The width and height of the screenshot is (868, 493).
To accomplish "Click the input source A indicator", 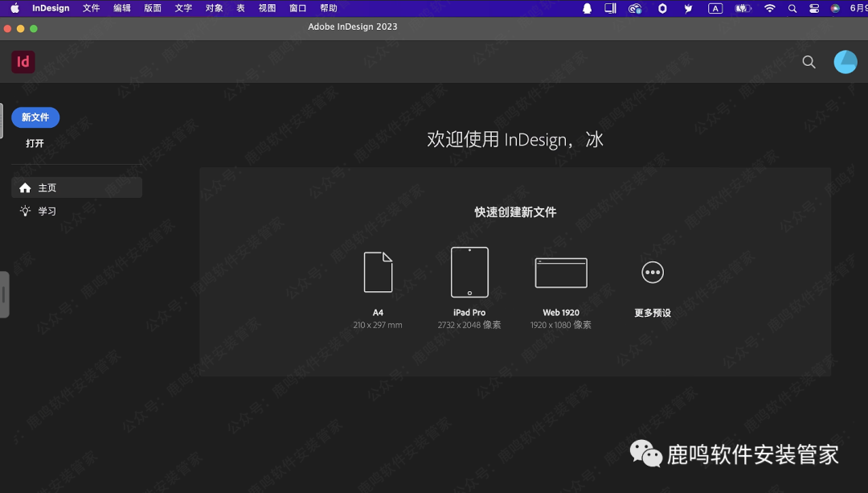I will [x=715, y=8].
